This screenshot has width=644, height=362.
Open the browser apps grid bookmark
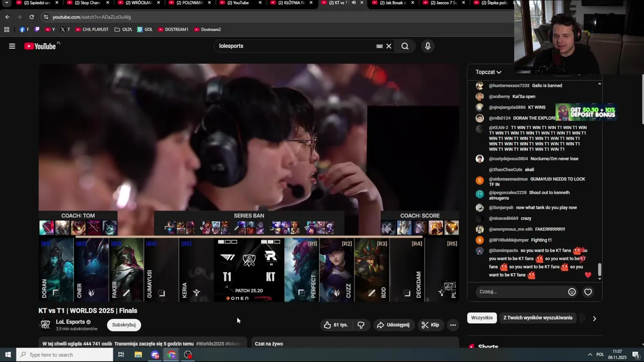point(7,30)
